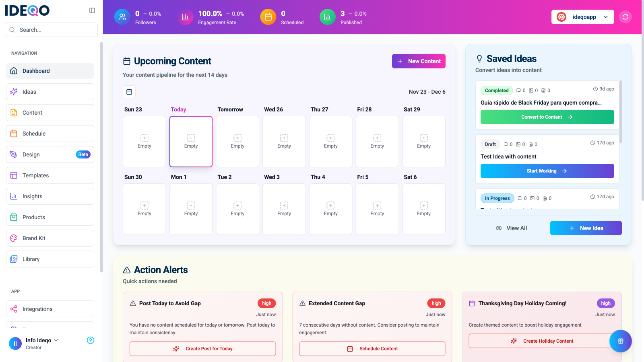Expand the Info Ideqo profile chevron
Viewport: 644px width, 362px height.
pos(56,340)
